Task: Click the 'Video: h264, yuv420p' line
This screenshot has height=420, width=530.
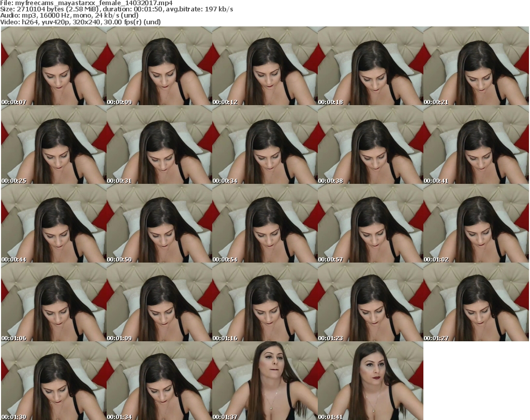Action: coord(80,22)
